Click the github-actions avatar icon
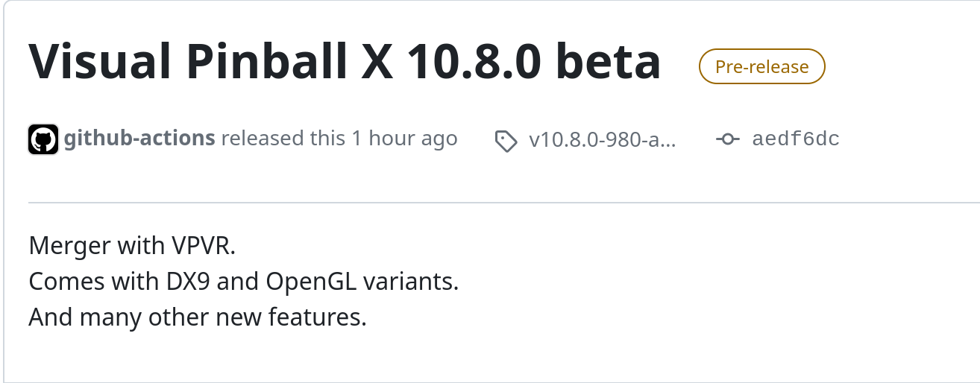980x383 pixels. point(43,139)
